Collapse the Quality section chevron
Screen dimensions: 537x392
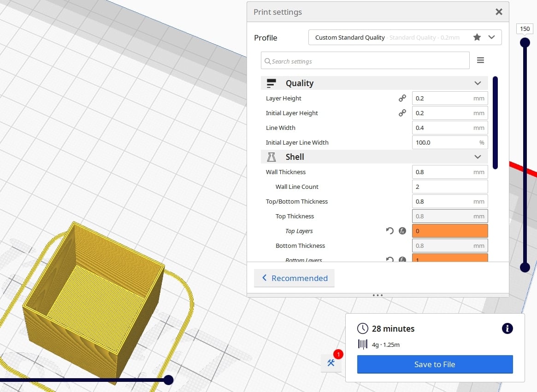[478, 83]
